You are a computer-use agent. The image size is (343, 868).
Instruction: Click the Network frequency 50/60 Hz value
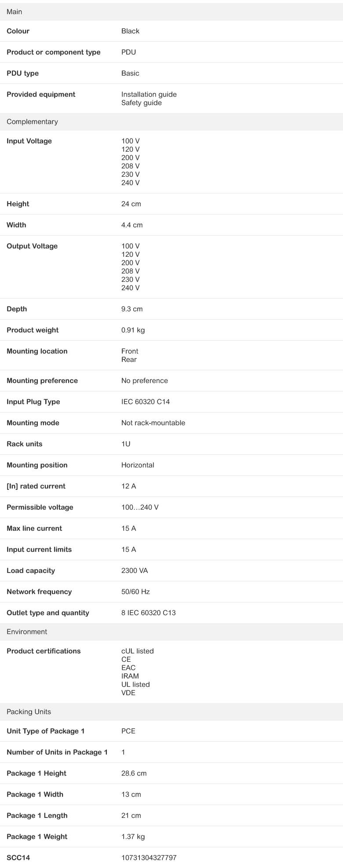click(x=135, y=592)
